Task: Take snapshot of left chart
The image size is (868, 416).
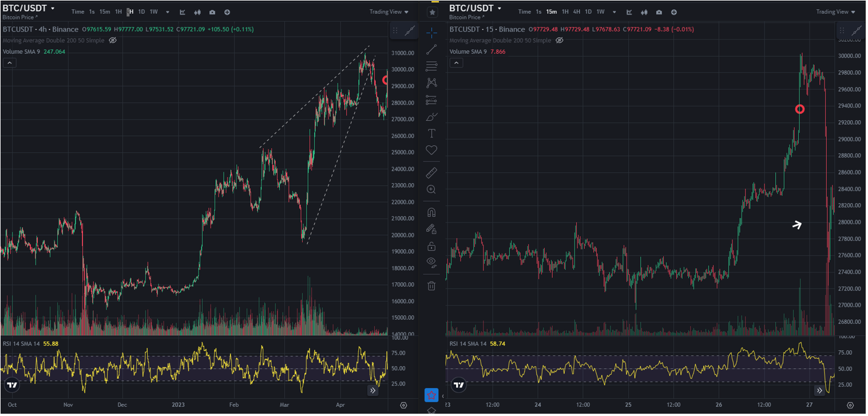Action: click(212, 12)
